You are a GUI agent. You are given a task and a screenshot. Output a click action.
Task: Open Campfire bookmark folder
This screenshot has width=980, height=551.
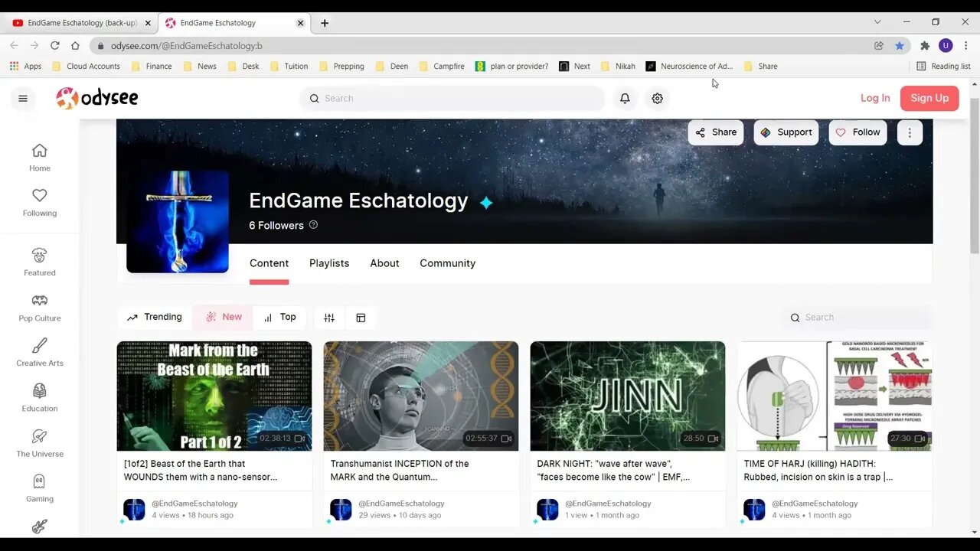click(441, 67)
